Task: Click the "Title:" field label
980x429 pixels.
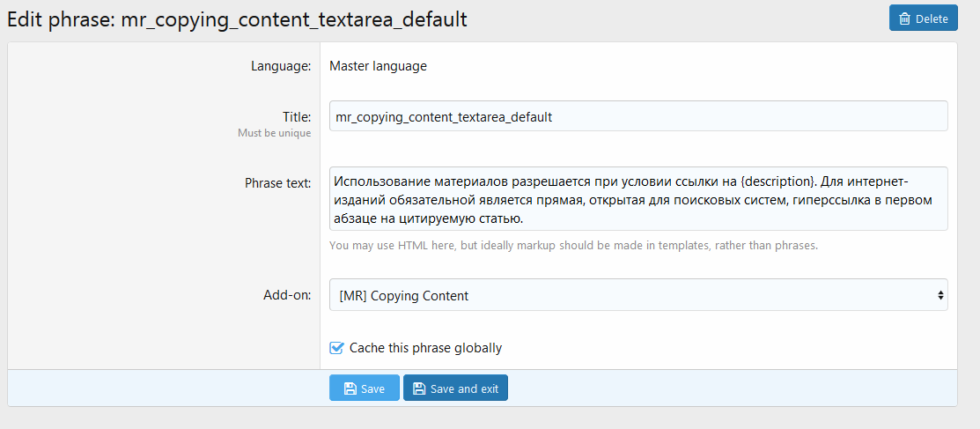Action: [296, 116]
